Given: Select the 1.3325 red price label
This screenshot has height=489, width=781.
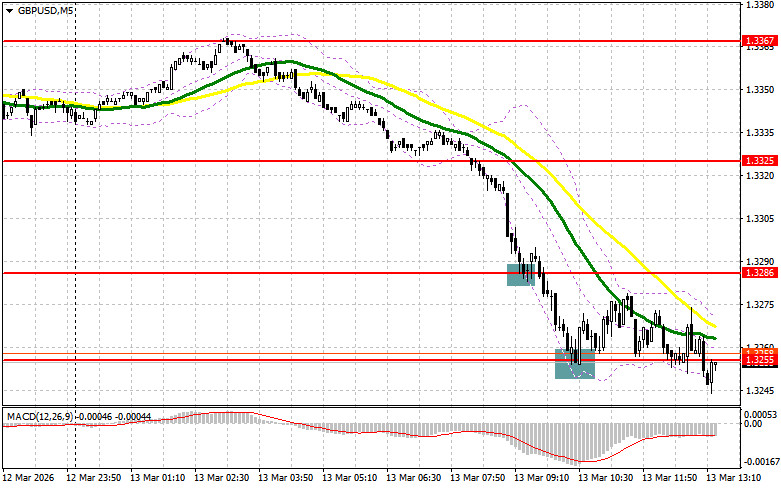Looking at the screenshot, I should [760, 160].
